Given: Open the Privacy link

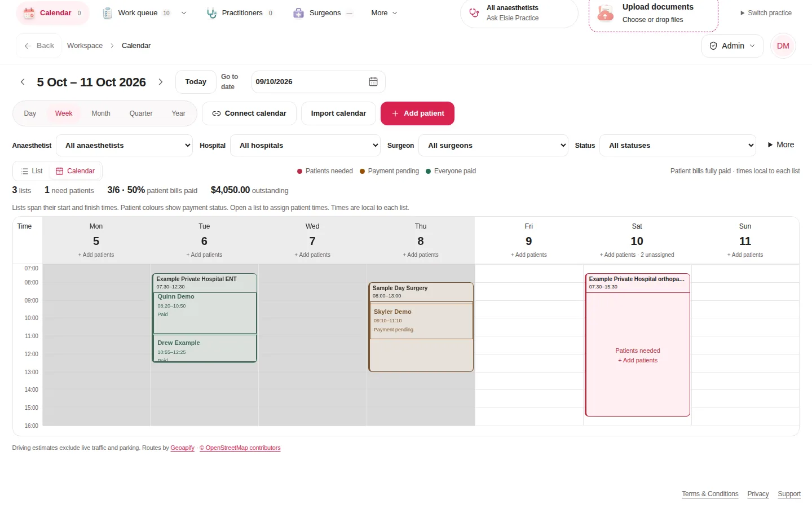Looking at the screenshot, I should (758, 494).
